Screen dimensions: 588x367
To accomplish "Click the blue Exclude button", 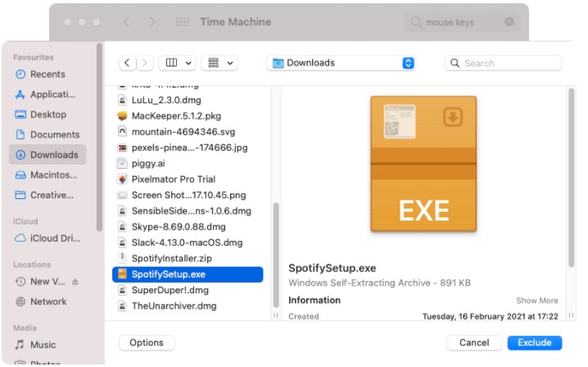I will click(535, 342).
